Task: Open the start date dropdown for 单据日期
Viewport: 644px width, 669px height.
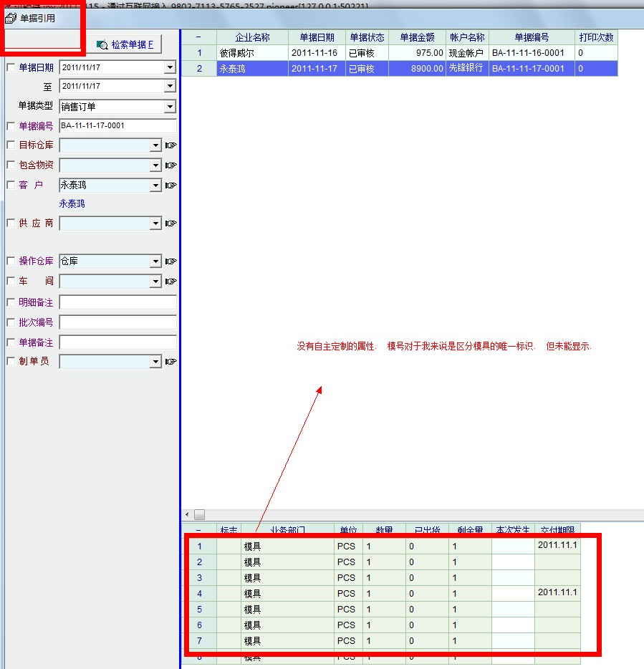Action: pyautogui.click(x=170, y=67)
